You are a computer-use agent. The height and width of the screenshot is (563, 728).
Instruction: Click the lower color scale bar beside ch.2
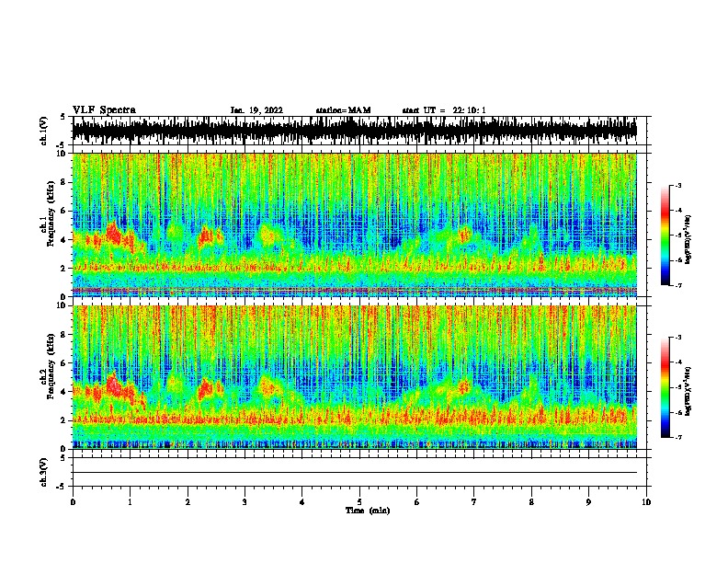pos(665,387)
